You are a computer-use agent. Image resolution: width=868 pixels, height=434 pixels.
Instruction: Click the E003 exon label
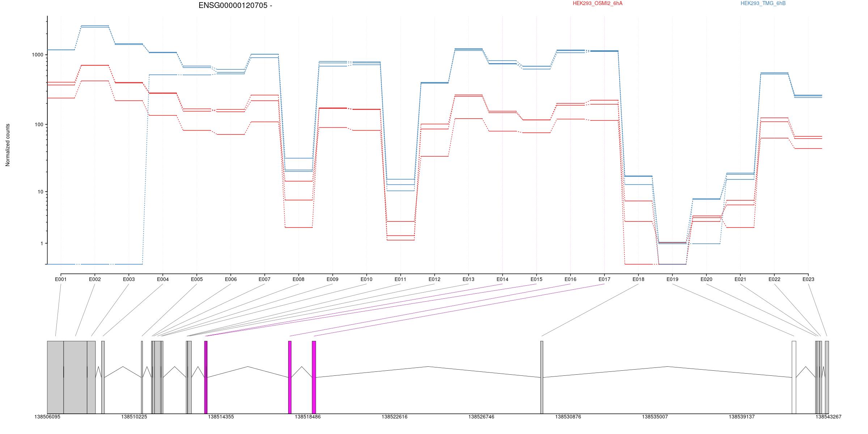[x=129, y=279]
